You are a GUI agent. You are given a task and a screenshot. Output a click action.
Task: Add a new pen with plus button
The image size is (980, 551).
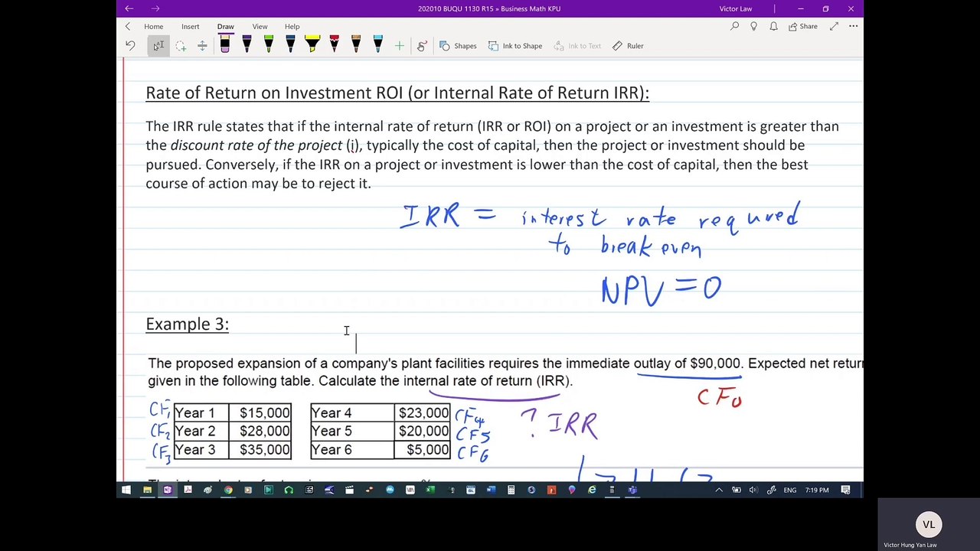tap(399, 46)
